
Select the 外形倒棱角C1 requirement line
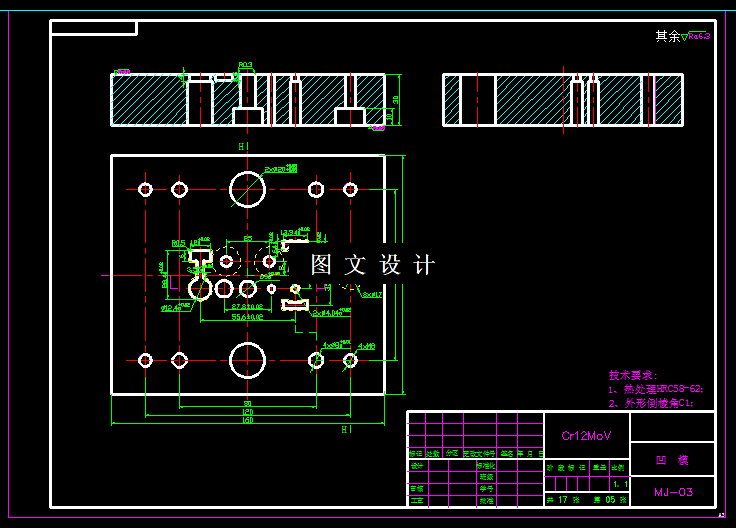(651, 403)
